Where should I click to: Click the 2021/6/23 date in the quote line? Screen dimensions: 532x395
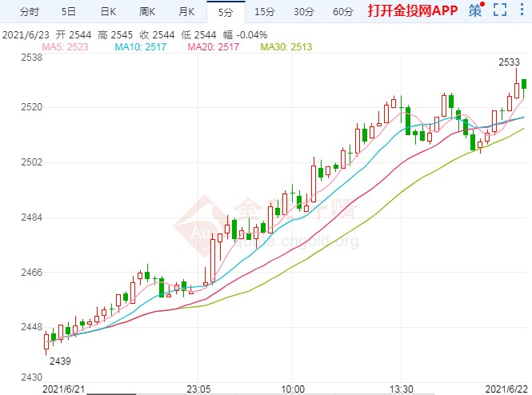pyautogui.click(x=26, y=35)
